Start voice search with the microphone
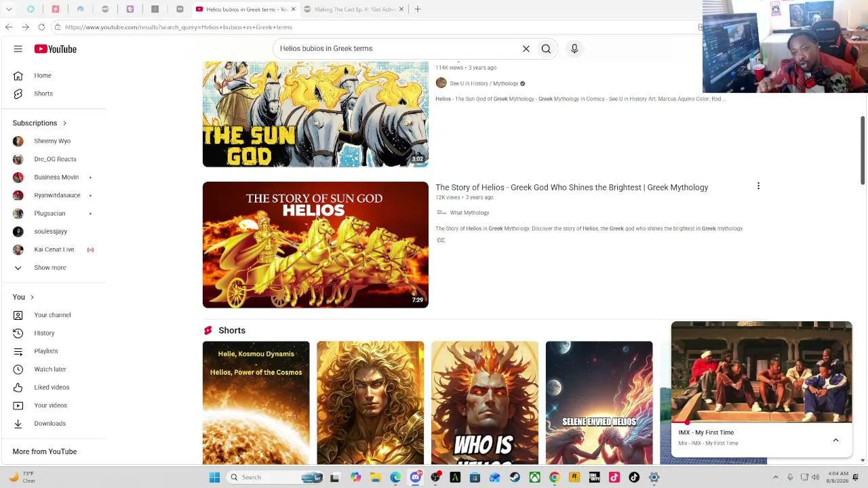Viewport: 868px width, 488px height. click(x=574, y=49)
